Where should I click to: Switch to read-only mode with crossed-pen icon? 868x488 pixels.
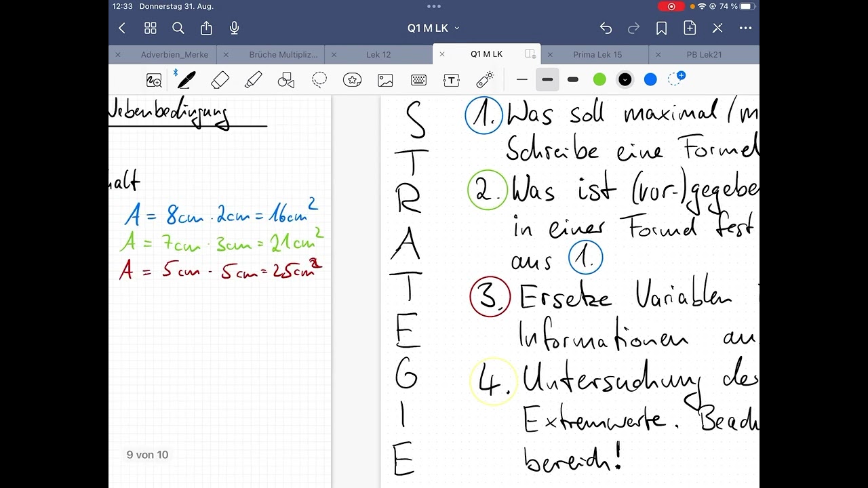coord(717,28)
